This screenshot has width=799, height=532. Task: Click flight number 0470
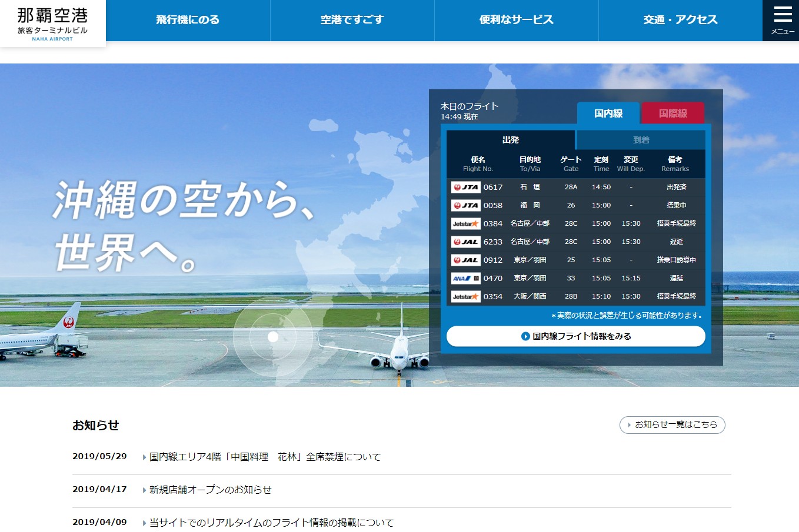tap(493, 278)
